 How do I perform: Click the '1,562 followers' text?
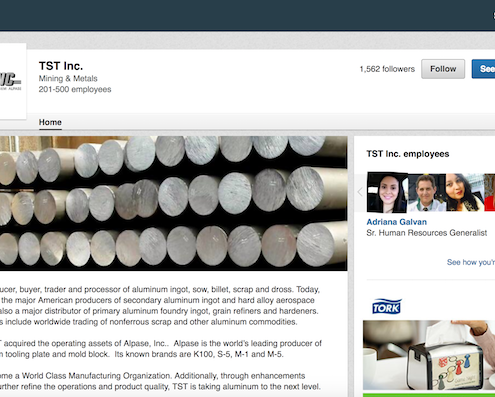(x=387, y=69)
